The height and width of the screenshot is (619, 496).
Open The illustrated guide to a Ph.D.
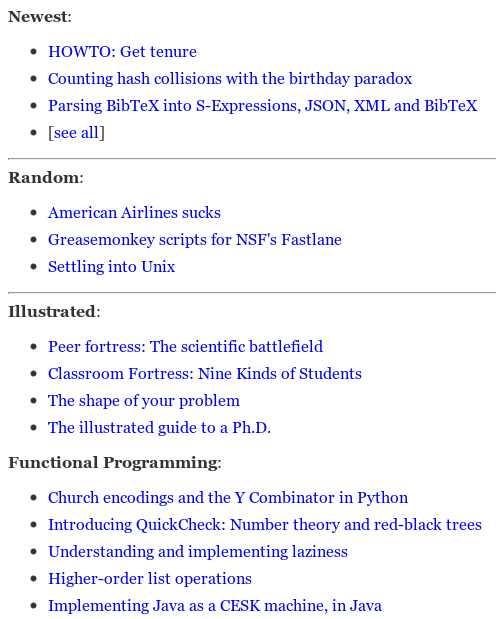[x=160, y=428]
